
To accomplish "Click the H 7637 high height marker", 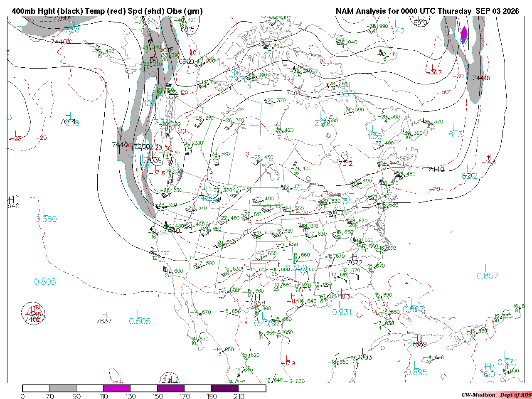I will tap(103, 318).
